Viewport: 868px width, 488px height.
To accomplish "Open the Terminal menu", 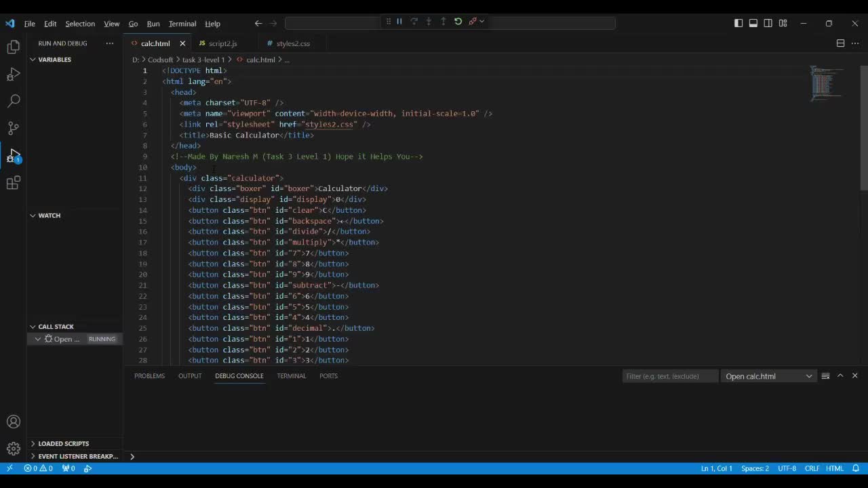I will click(182, 24).
